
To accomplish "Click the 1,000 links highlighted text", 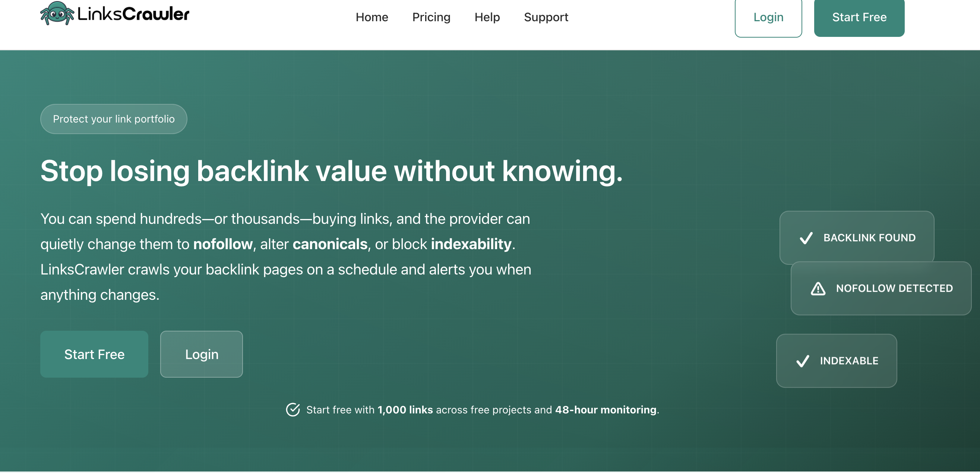I will [405, 410].
